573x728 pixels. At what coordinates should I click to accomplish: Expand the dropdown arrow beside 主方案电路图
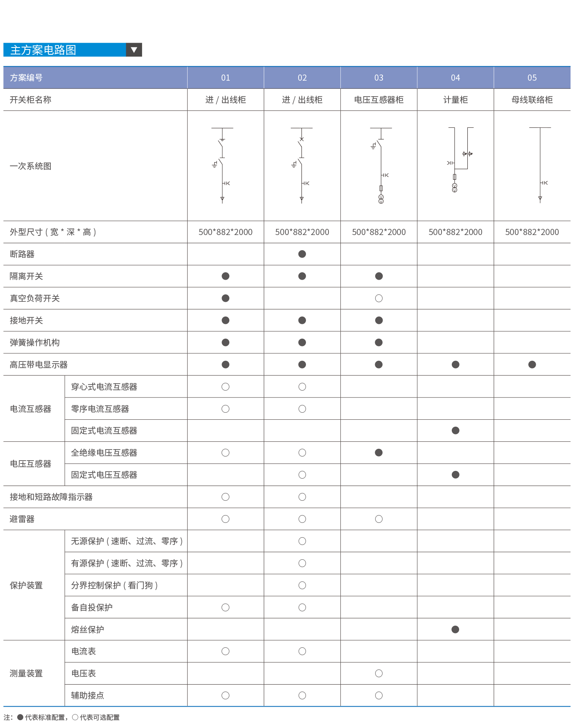(134, 50)
